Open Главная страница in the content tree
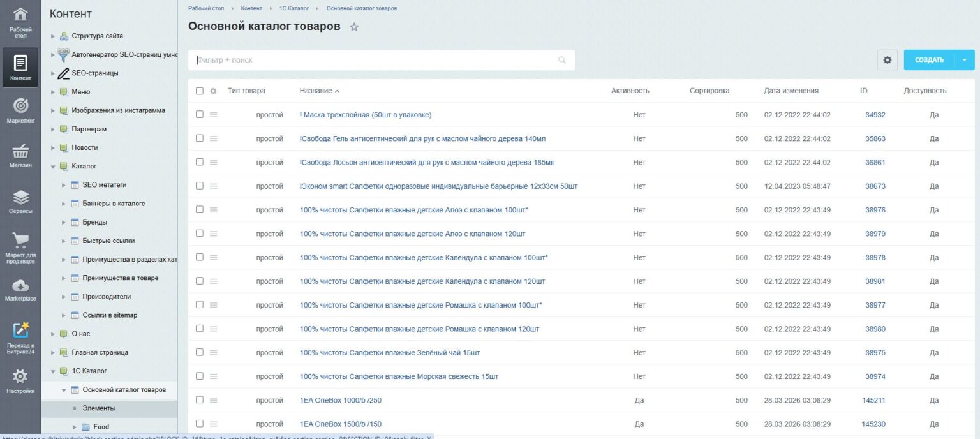 [x=100, y=352]
